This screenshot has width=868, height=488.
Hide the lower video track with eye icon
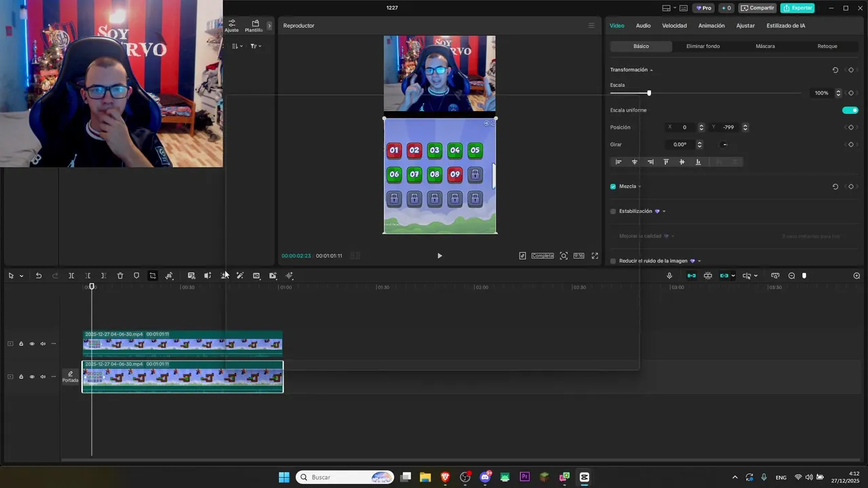pos(32,377)
